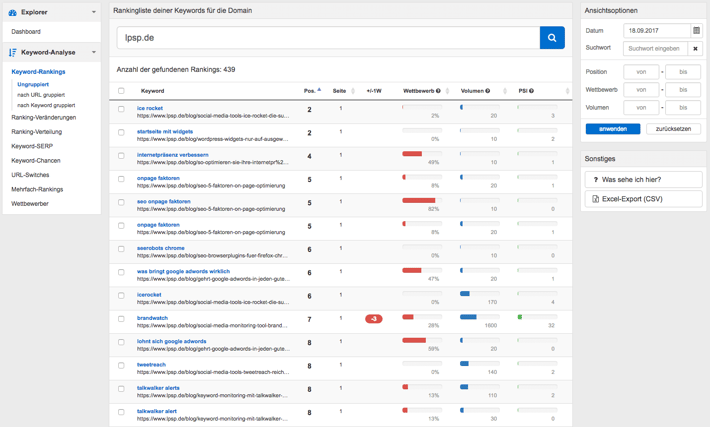Select checkbox for 'brandwatch' keyword row
710x427 pixels.
click(121, 319)
